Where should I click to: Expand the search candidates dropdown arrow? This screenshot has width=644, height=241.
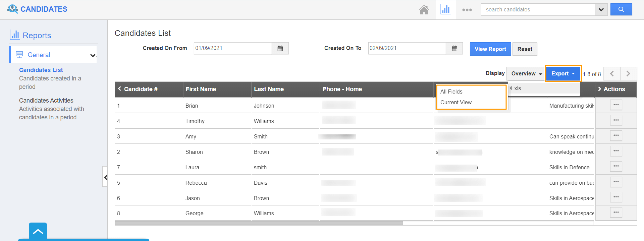point(601,10)
